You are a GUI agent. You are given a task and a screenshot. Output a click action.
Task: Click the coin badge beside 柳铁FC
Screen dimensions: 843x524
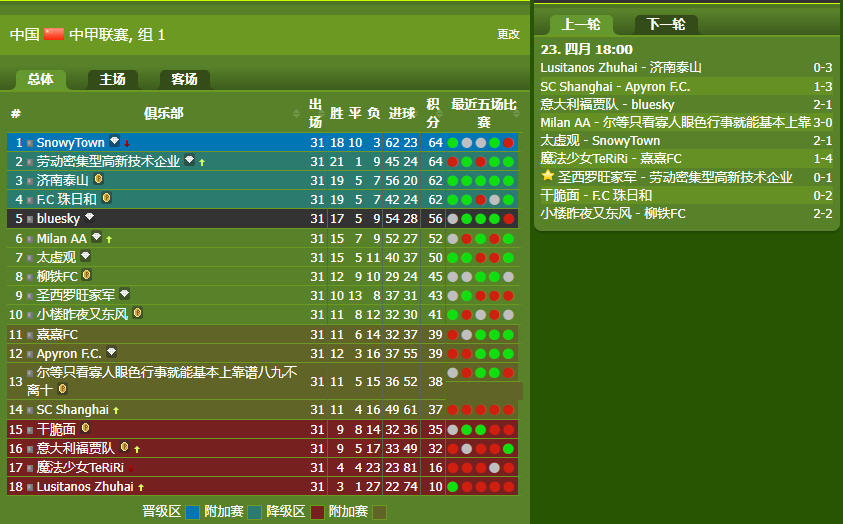(x=87, y=275)
